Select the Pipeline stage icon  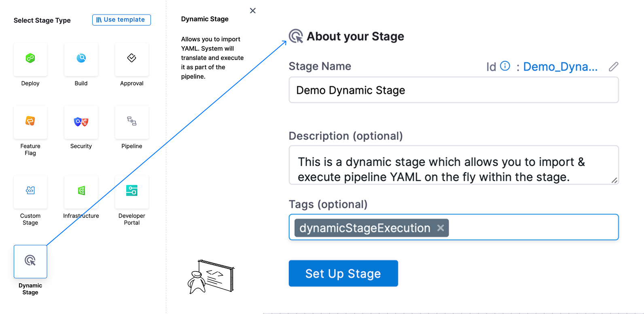(x=131, y=122)
